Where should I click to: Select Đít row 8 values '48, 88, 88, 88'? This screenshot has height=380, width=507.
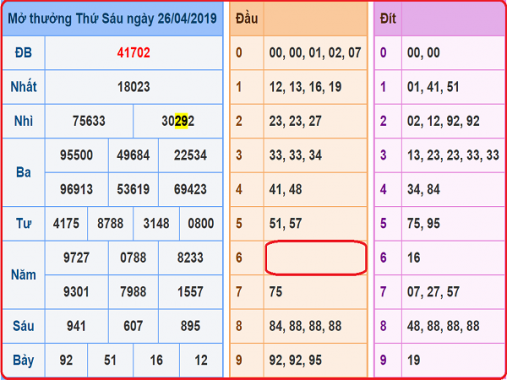(443, 326)
